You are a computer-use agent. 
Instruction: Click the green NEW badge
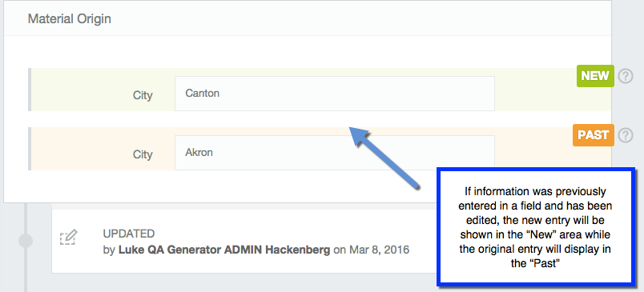[595, 76]
